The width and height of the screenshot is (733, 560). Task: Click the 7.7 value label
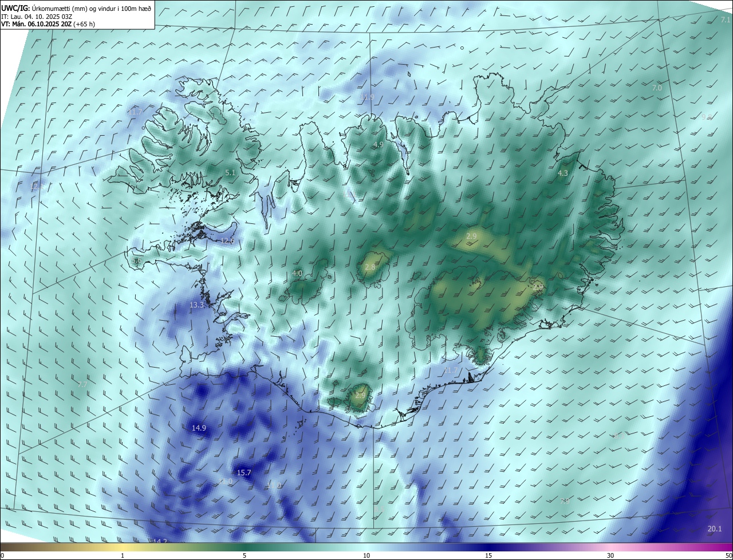click(82, 384)
